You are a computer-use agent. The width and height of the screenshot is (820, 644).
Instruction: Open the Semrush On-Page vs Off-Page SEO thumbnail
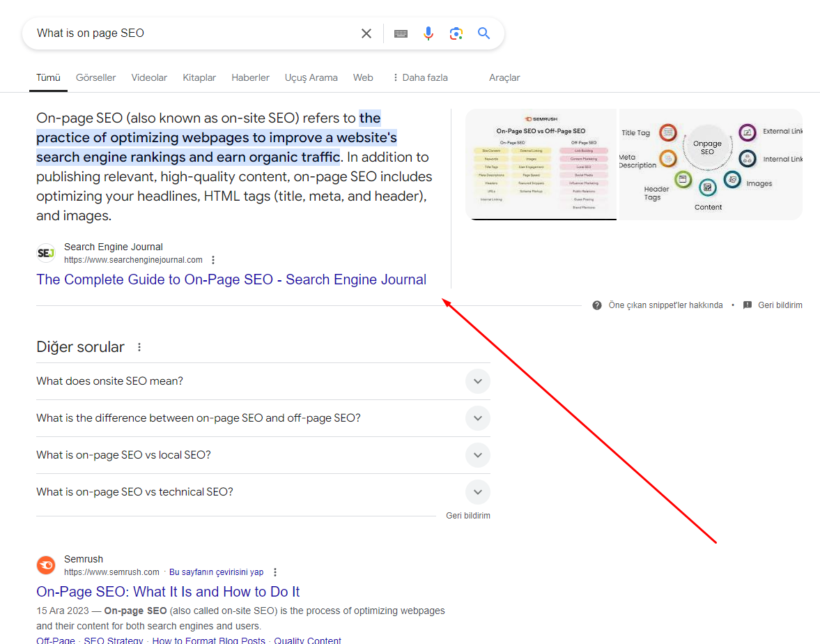point(541,164)
